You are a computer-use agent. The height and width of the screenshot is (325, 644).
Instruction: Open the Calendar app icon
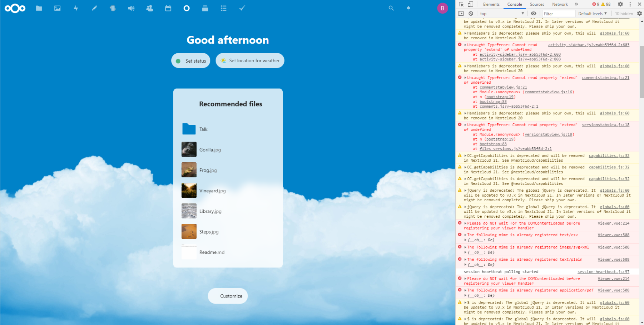coord(168,8)
